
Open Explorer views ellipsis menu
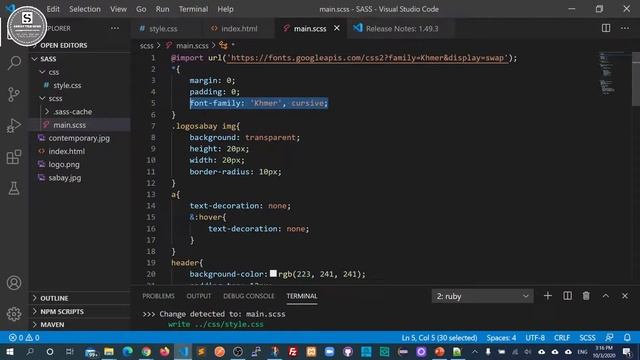tap(115, 28)
